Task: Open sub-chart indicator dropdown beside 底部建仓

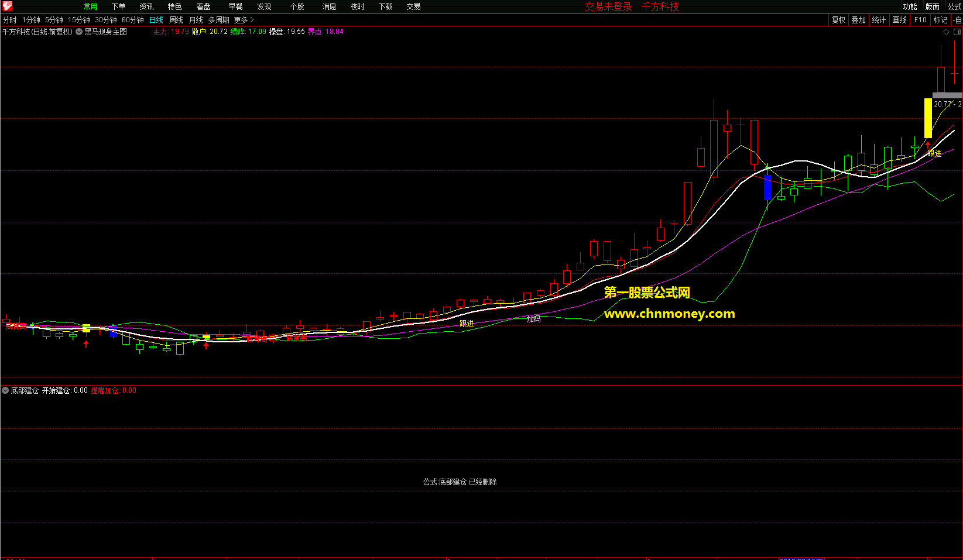Action: pos(5,390)
